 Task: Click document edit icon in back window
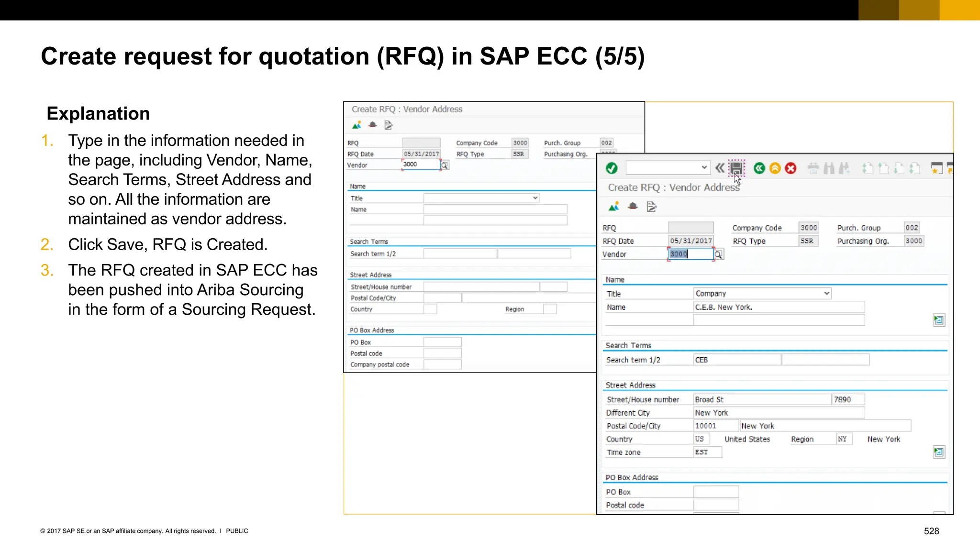pyautogui.click(x=388, y=125)
